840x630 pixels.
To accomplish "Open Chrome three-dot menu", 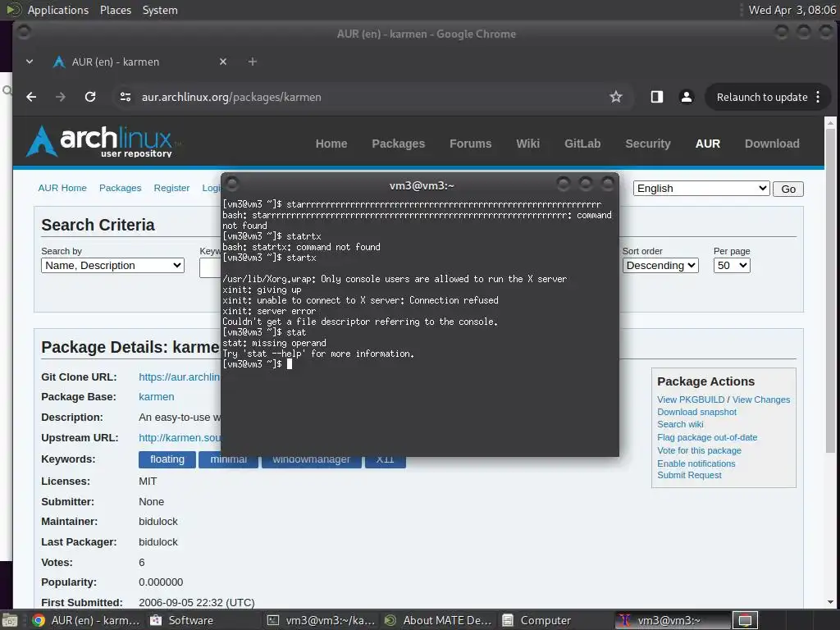I will tap(818, 97).
